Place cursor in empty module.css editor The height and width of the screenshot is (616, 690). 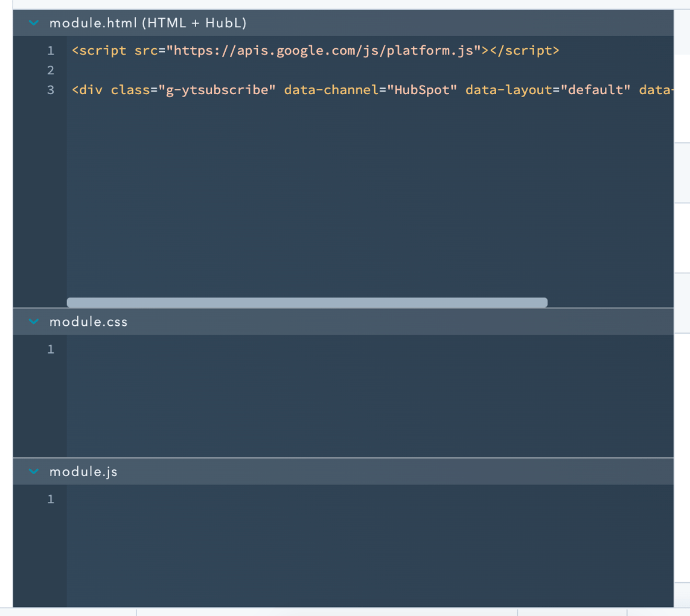click(x=362, y=392)
